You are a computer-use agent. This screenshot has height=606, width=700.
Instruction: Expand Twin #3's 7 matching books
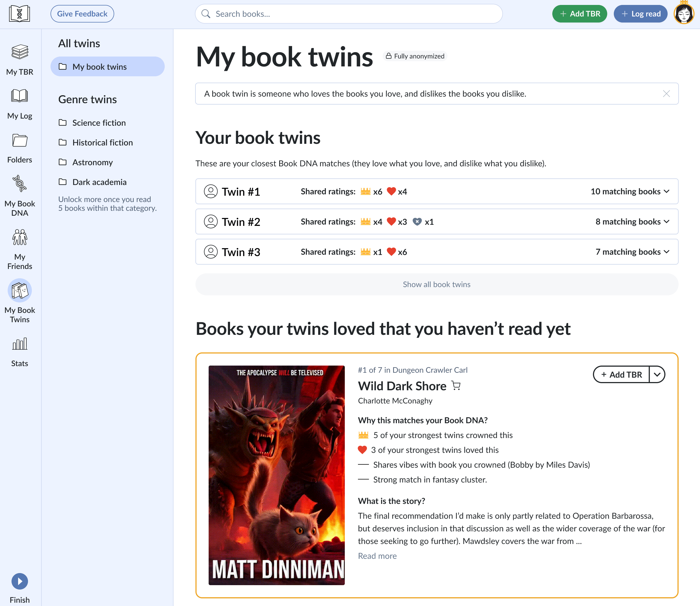tap(632, 252)
